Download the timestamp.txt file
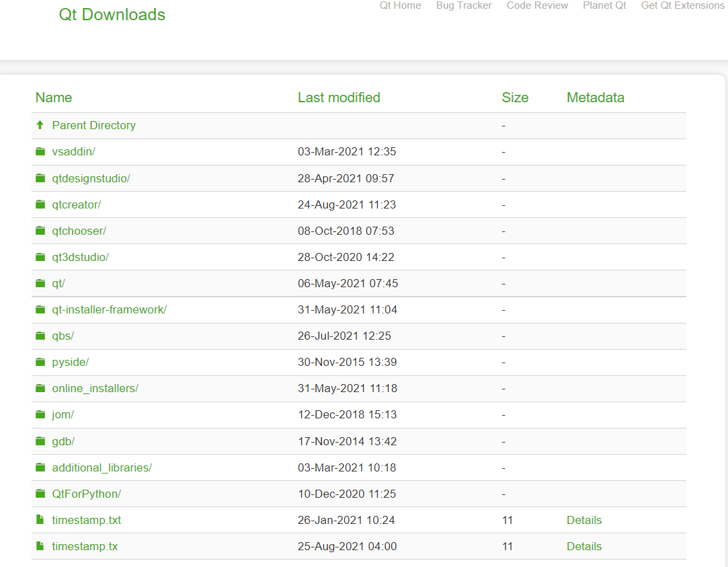This screenshot has width=728, height=567. click(x=86, y=520)
